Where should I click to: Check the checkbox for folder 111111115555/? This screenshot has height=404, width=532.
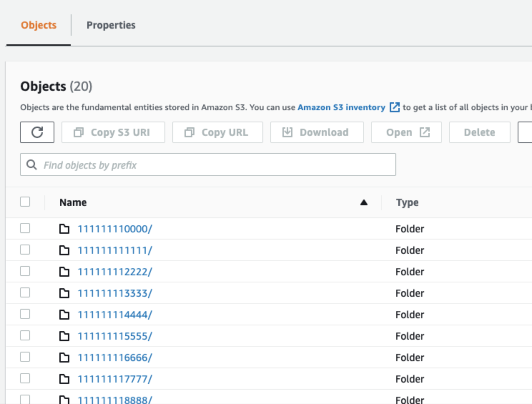coord(25,336)
